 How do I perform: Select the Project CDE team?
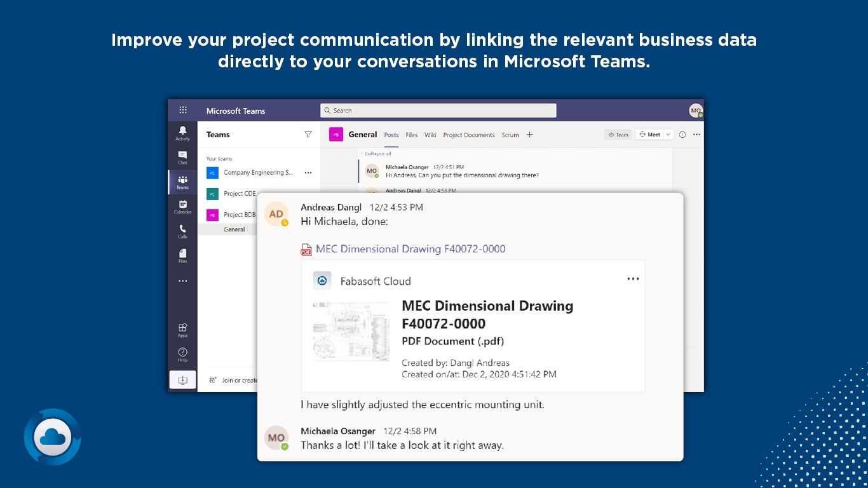coord(240,194)
